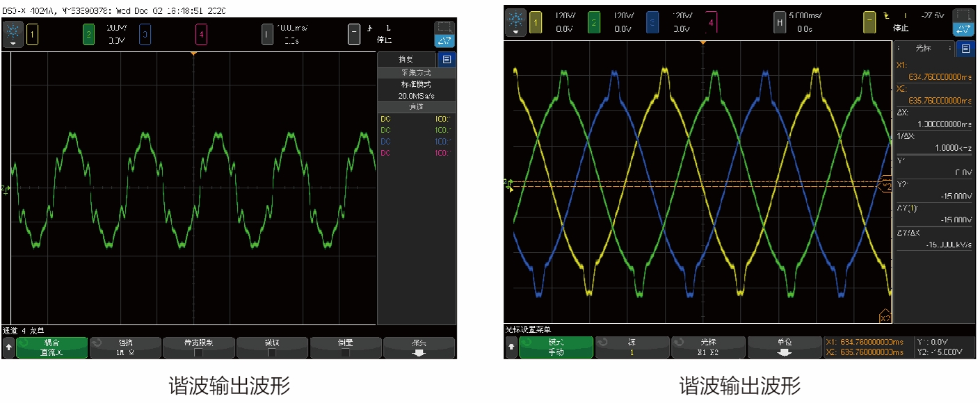Select channel 2 badge showing 120V/ scale
980x403 pixels.
[x=593, y=23]
